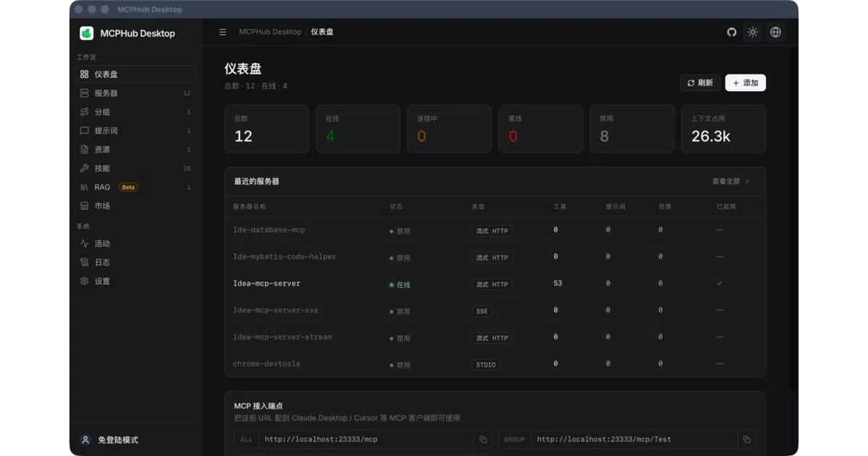Open 活动 under 系统
Viewport: 868px width, 456px height.
pos(135,244)
